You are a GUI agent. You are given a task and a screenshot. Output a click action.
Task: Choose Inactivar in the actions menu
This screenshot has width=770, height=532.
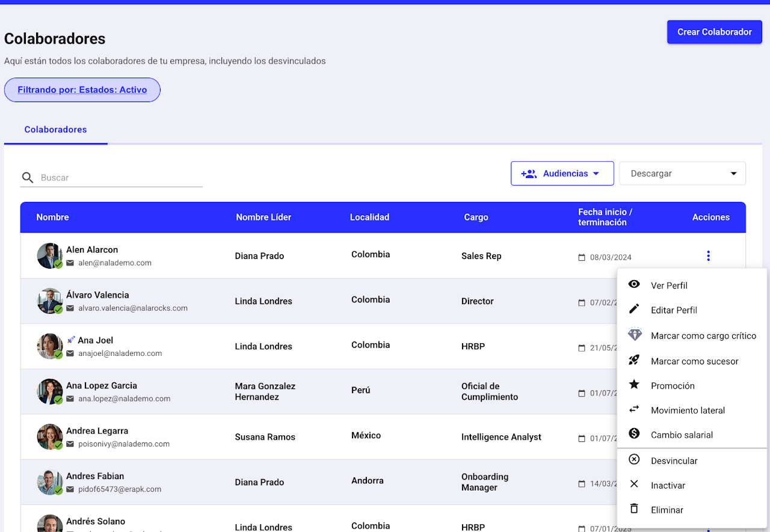(668, 486)
